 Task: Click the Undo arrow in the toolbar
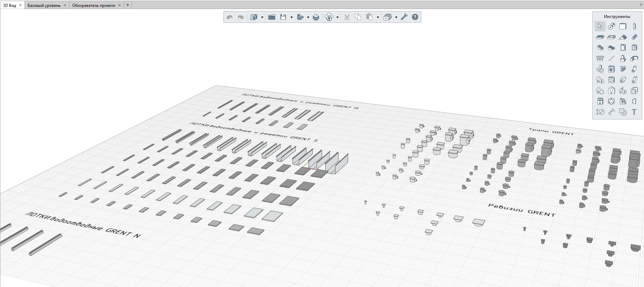[230, 17]
